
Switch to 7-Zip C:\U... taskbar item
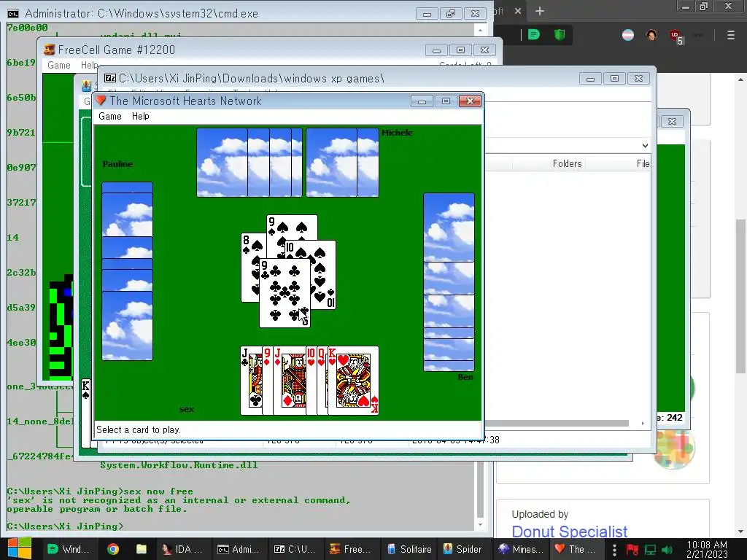coord(295,549)
